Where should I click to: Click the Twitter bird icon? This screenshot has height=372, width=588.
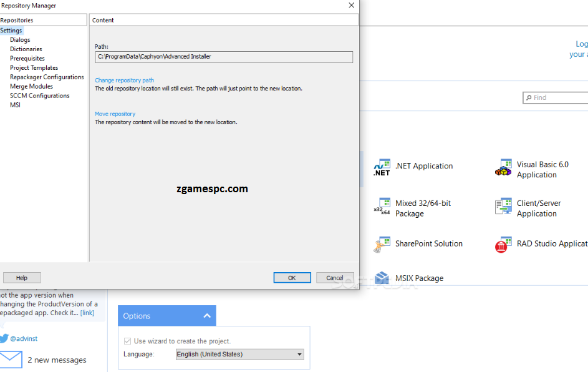pos(4,338)
